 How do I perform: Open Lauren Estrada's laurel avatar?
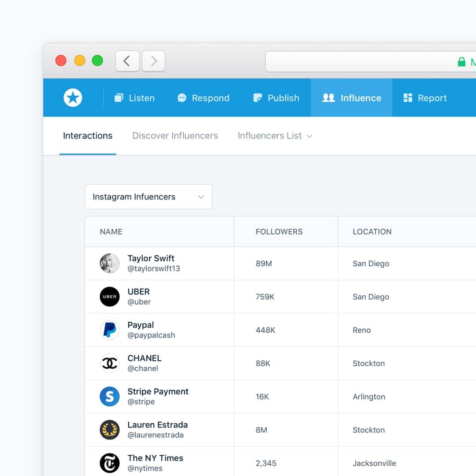pyautogui.click(x=110, y=430)
